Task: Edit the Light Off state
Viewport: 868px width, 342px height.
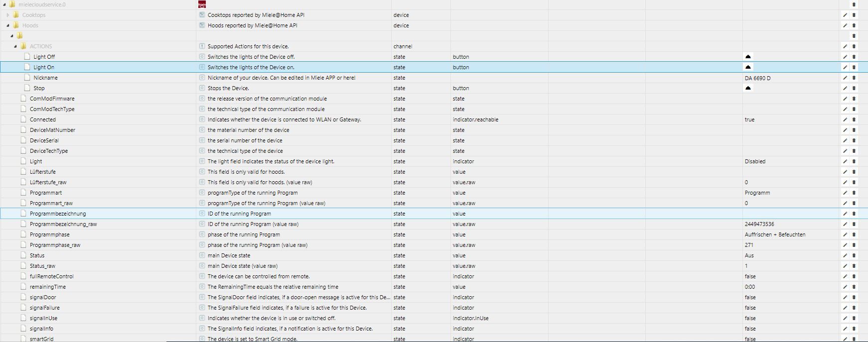Action: tap(845, 57)
